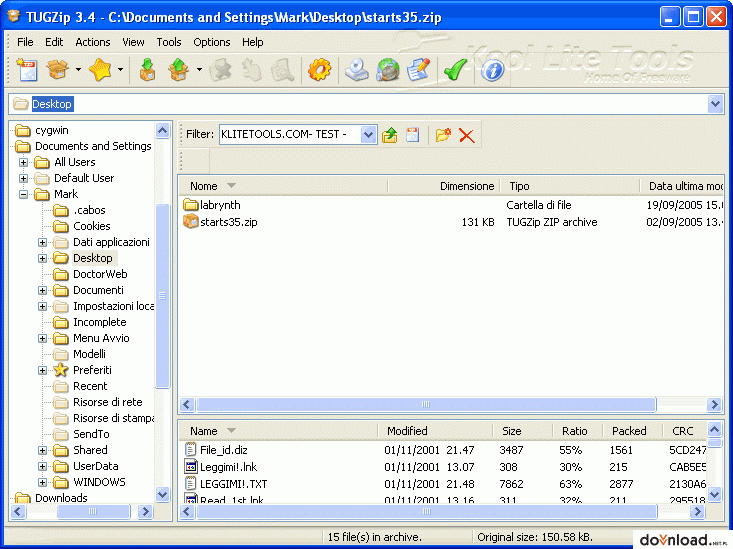The width and height of the screenshot is (733, 549).
Task: Click the up folder icon next to Filter
Action: point(389,135)
